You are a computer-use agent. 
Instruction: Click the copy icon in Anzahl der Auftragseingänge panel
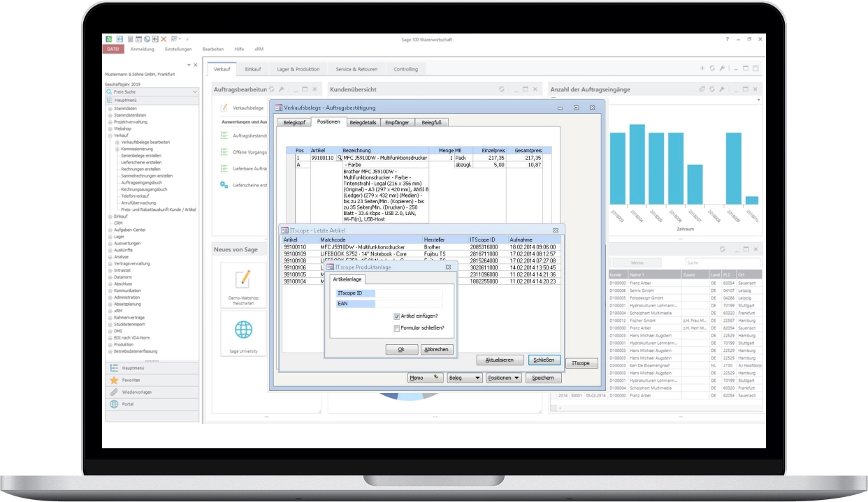[702, 89]
